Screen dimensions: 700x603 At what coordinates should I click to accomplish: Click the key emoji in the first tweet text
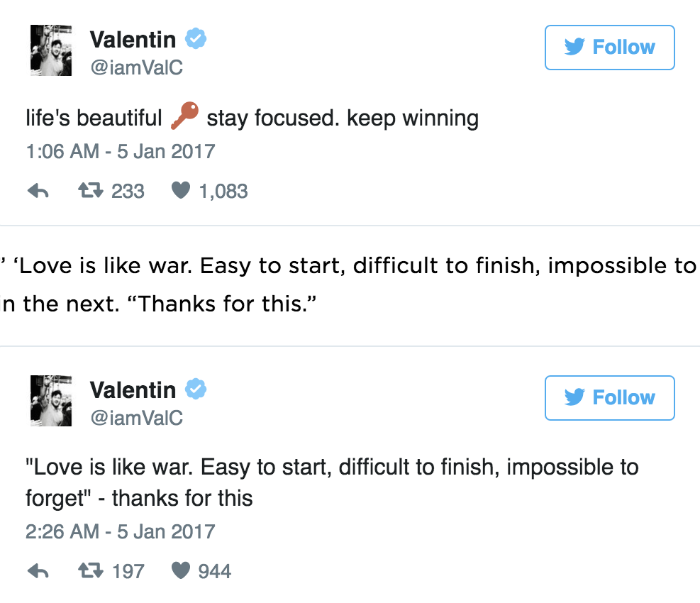(x=184, y=116)
